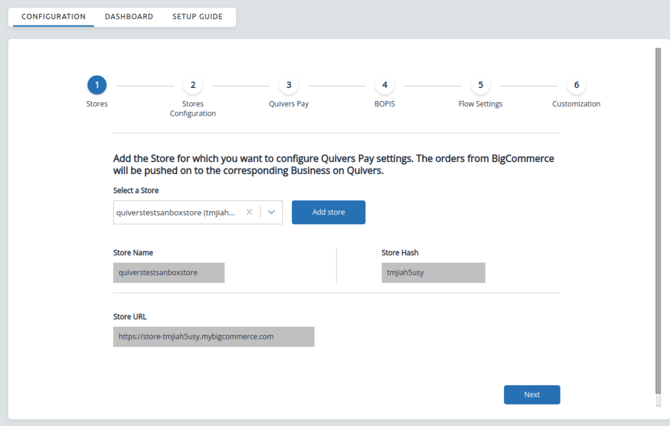Open step 5 Flow Settings
Viewport: 670px width, 426px height.
tap(480, 85)
